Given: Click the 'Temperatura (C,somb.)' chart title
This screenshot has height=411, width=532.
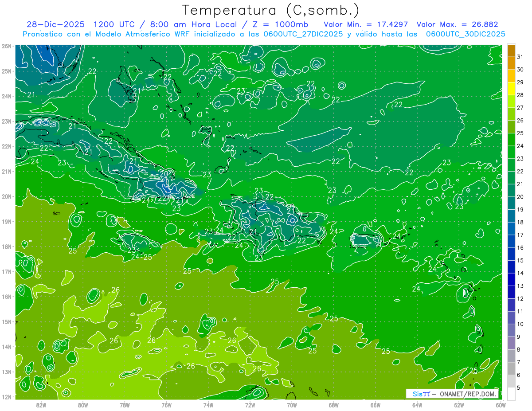Looking at the screenshot, I should (x=271, y=11).
